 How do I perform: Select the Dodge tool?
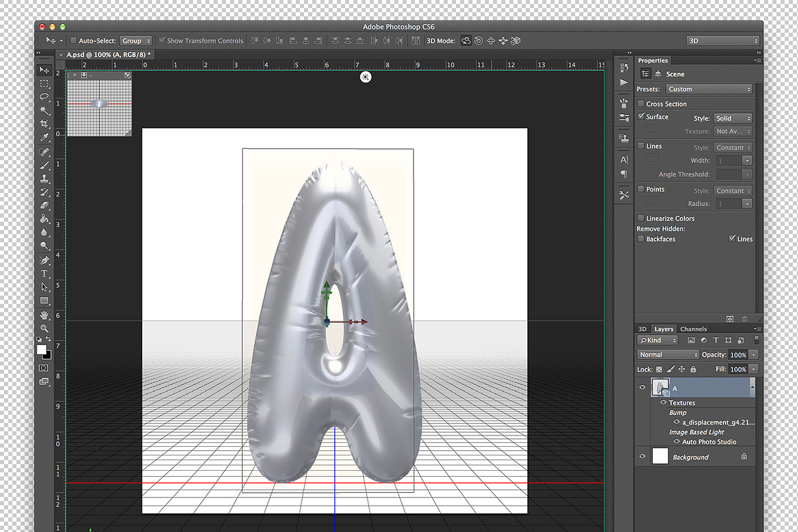45,246
